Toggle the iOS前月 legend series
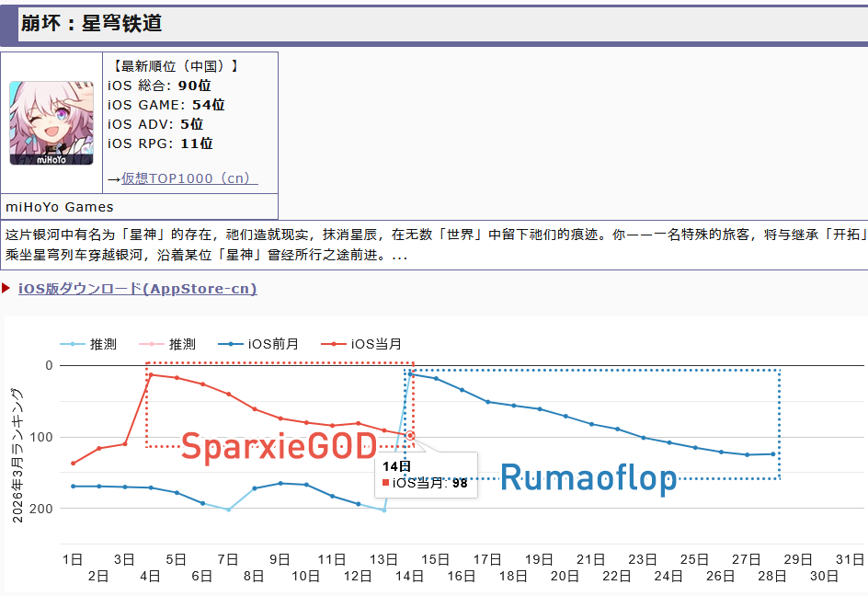 point(258,344)
